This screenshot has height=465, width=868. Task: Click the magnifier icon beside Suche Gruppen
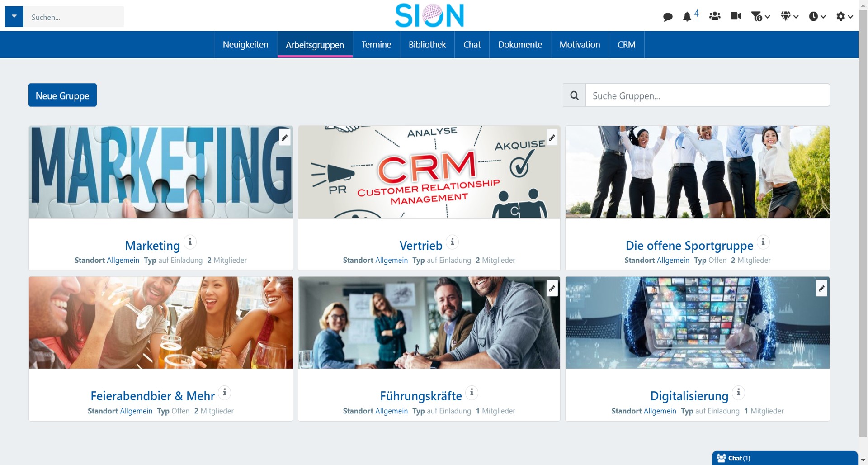[574, 95]
